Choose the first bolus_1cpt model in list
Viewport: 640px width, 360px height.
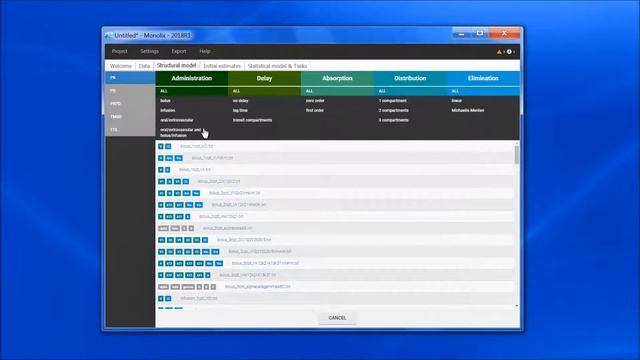point(335,146)
